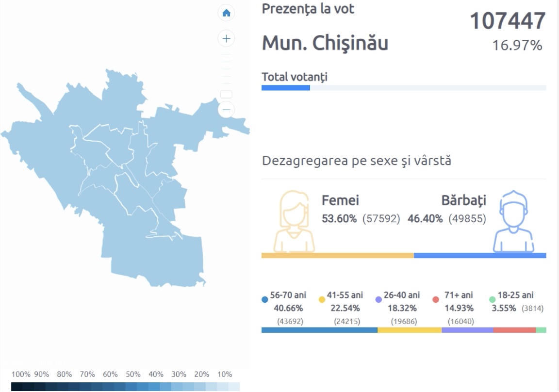Viewport: 559px width, 392px height.
Task: Click the blue Bărbați segment of gender bar
Action: [480, 255]
